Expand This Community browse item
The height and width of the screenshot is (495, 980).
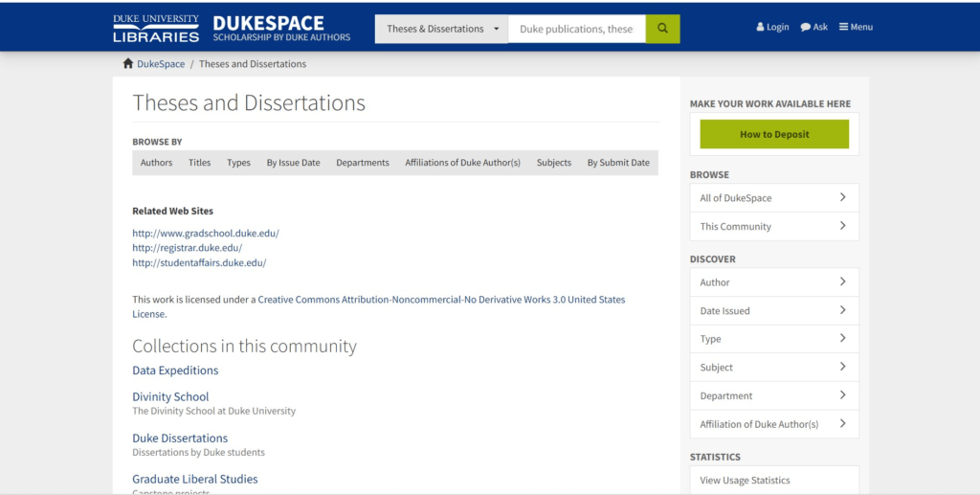pos(774,226)
